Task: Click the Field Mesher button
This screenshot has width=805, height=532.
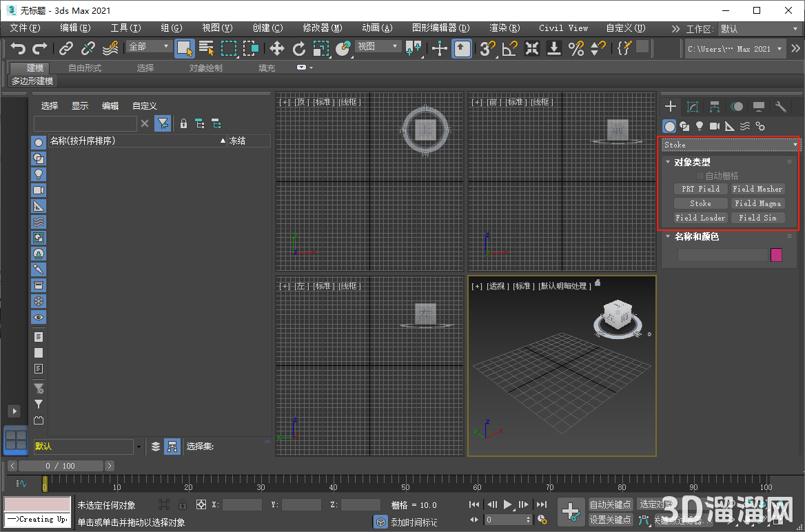Action: [x=757, y=189]
